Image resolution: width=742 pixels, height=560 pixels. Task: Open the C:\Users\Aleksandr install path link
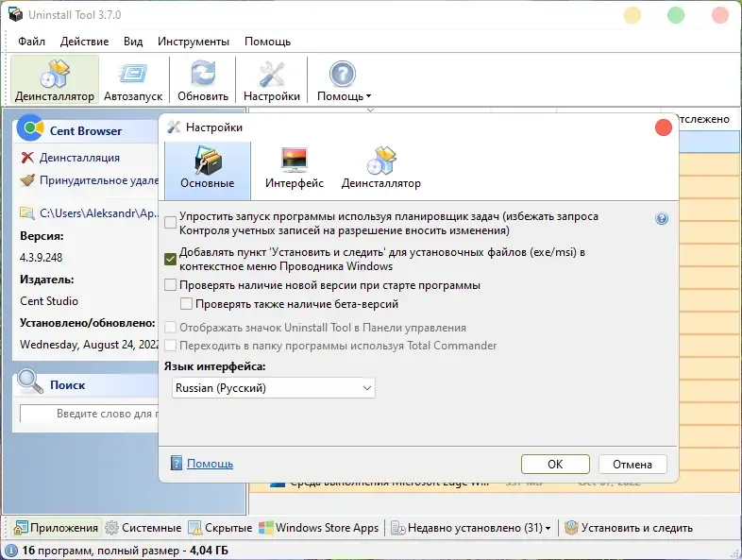coord(99,213)
